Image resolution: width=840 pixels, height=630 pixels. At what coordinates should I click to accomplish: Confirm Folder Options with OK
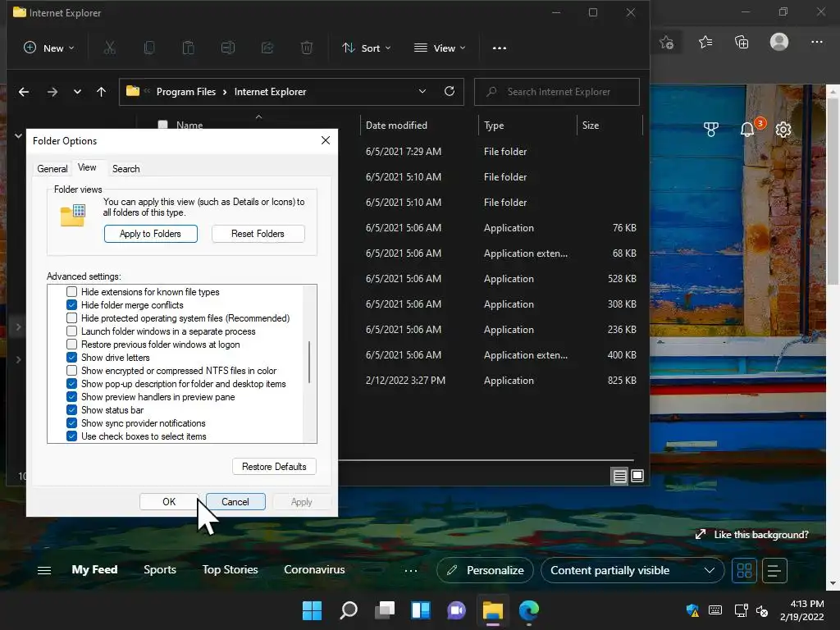click(x=169, y=501)
